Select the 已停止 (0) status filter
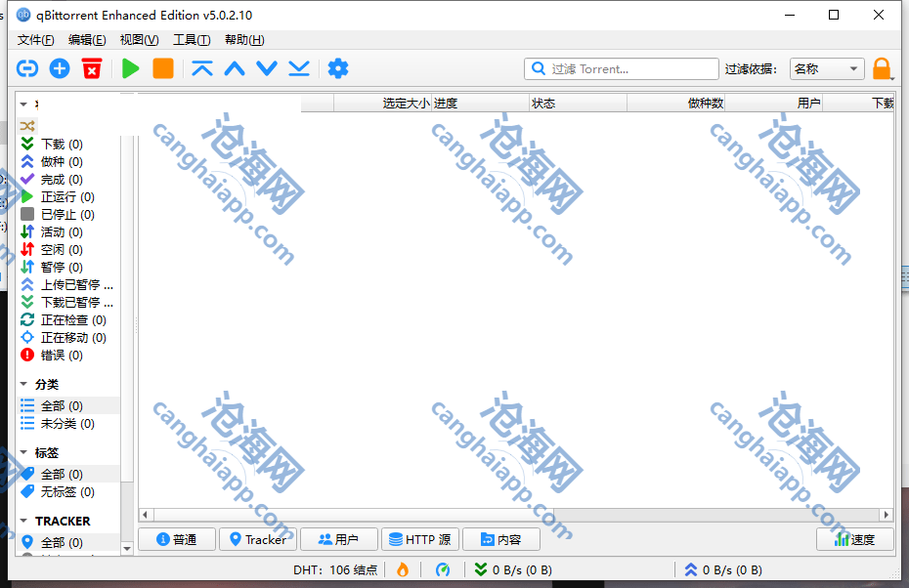 (x=66, y=215)
